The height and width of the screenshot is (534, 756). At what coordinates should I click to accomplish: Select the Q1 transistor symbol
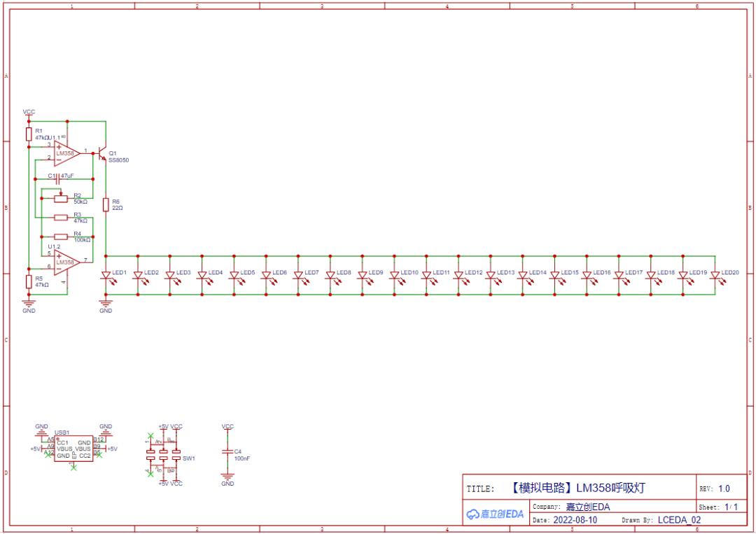tap(101, 154)
